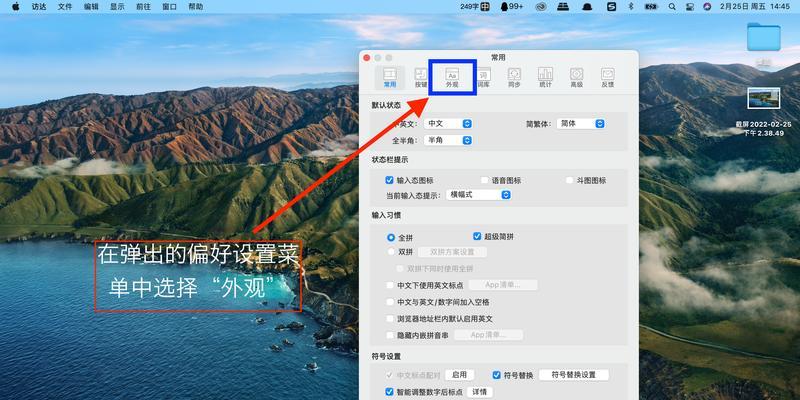800x400 pixels.
Task: Click the 249字 input counter menu bar icon
Action: click(x=474, y=7)
